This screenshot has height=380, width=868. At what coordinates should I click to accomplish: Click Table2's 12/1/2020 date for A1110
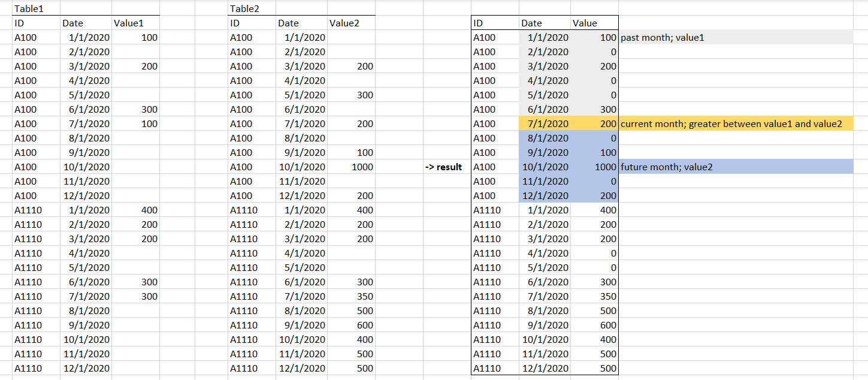coord(302,368)
